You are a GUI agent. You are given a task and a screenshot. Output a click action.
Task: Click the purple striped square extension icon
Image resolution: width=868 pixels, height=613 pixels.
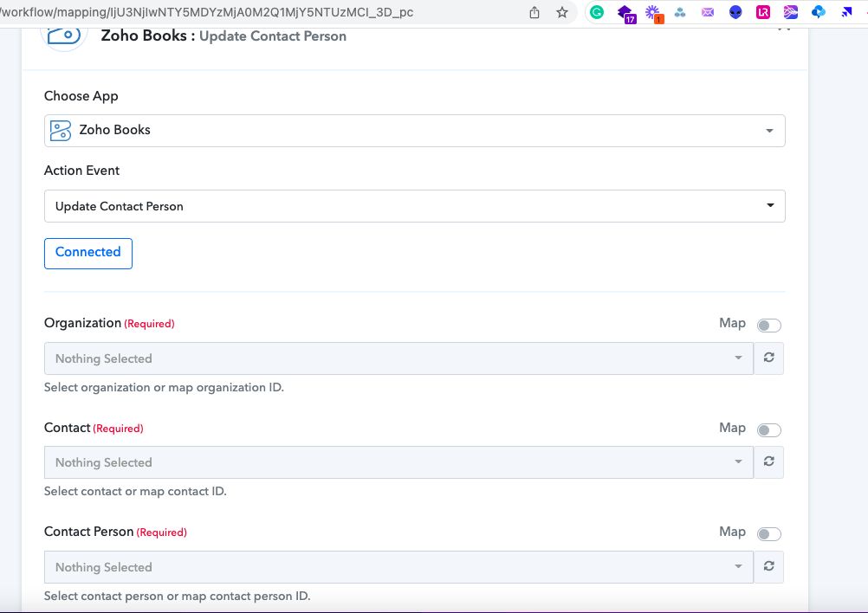click(791, 12)
